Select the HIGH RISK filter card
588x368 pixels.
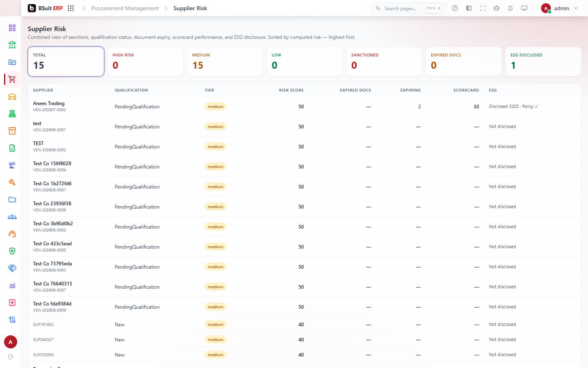coord(145,61)
